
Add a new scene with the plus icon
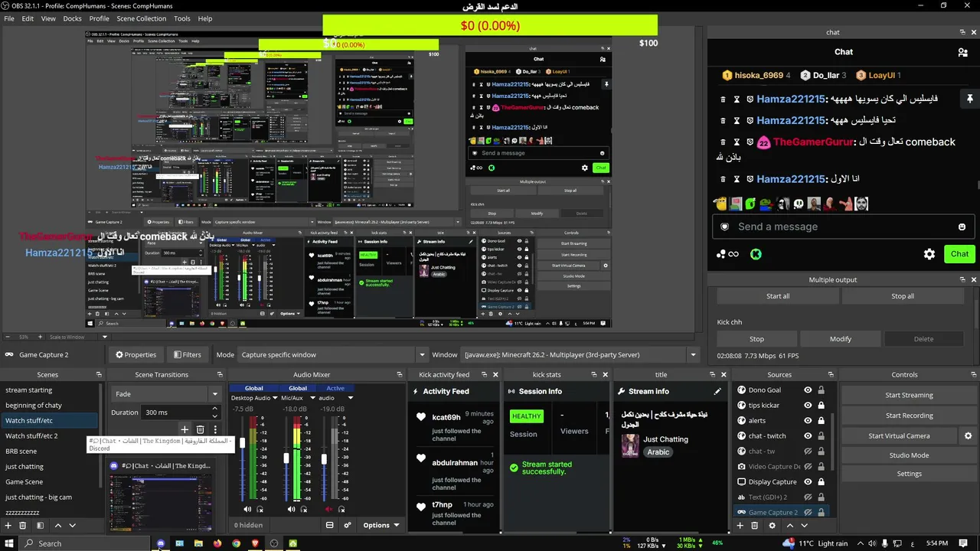point(8,526)
